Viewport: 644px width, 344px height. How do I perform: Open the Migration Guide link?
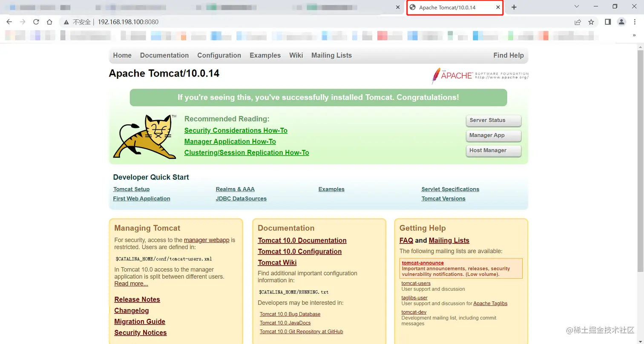(140, 321)
